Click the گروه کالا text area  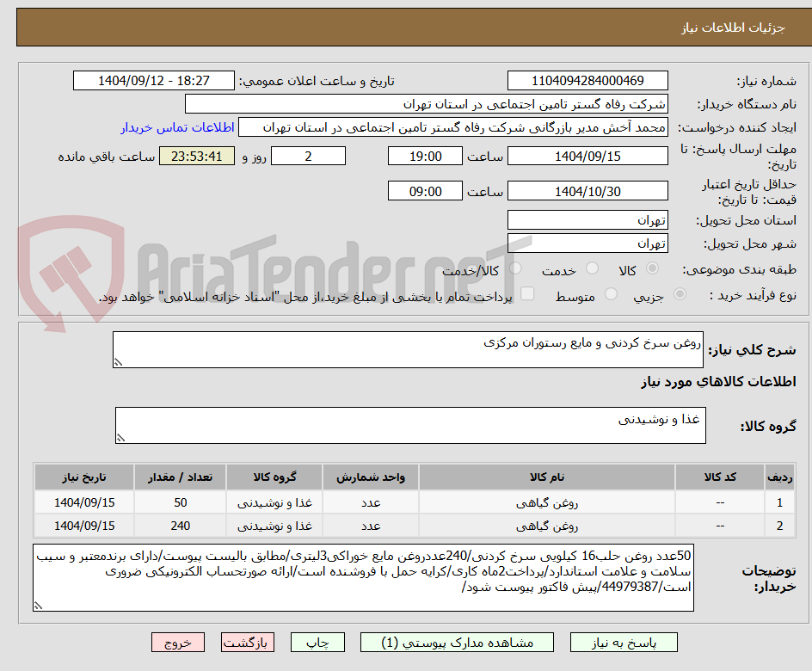(410, 426)
